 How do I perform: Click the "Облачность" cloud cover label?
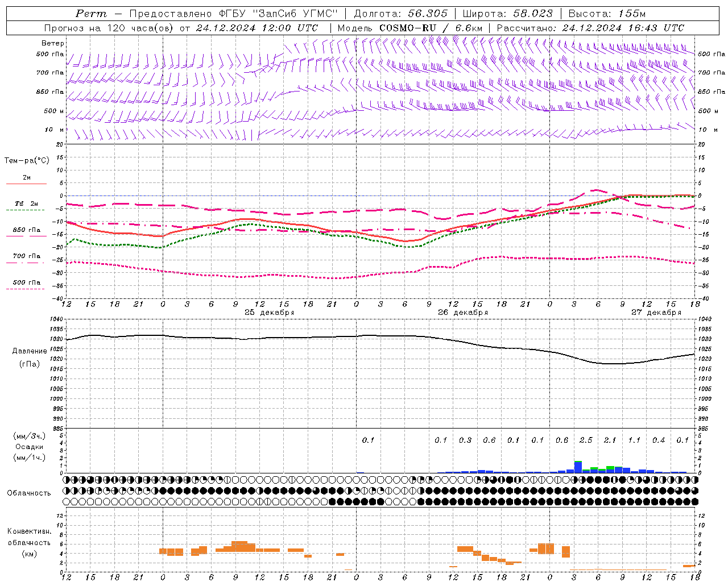[29, 493]
